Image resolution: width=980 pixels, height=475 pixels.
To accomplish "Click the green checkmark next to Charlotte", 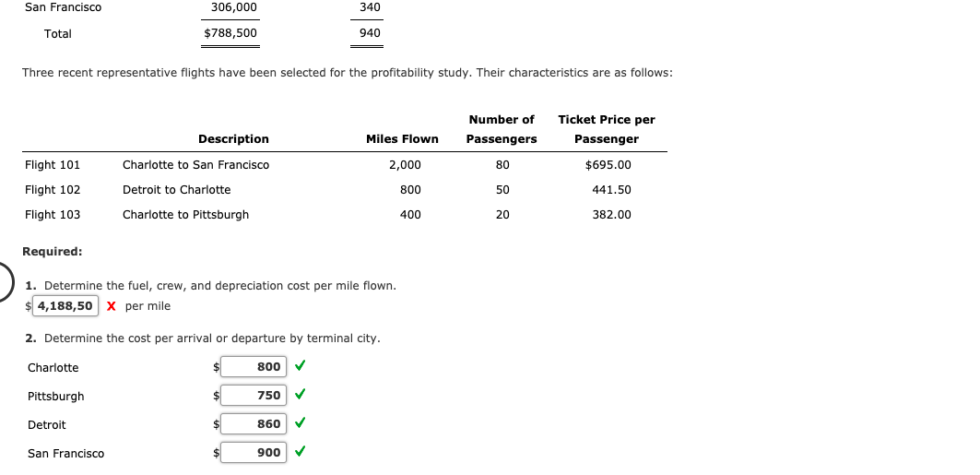I will [x=300, y=365].
